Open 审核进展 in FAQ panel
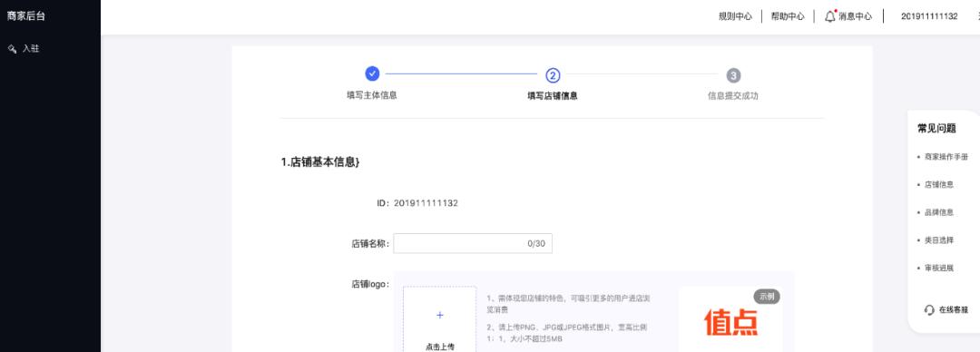980x352 pixels. (x=939, y=268)
